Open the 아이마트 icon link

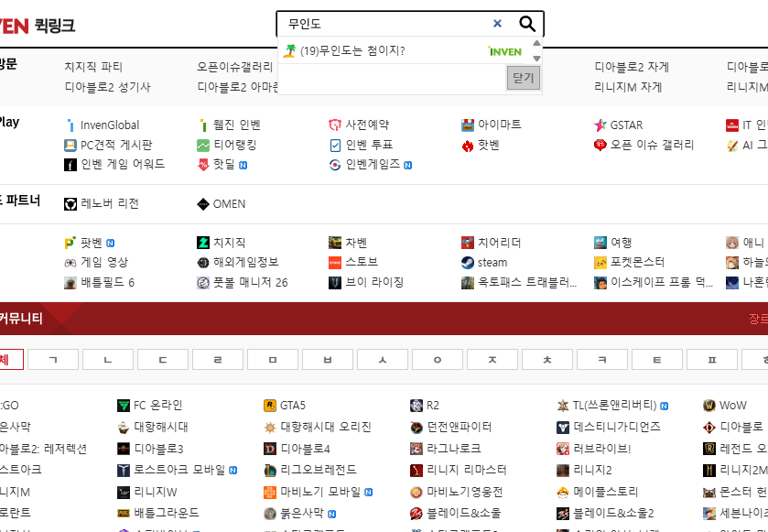468,125
